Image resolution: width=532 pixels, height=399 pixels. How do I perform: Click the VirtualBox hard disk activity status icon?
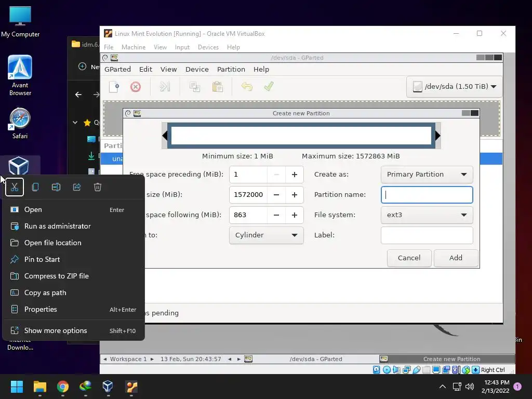click(377, 370)
